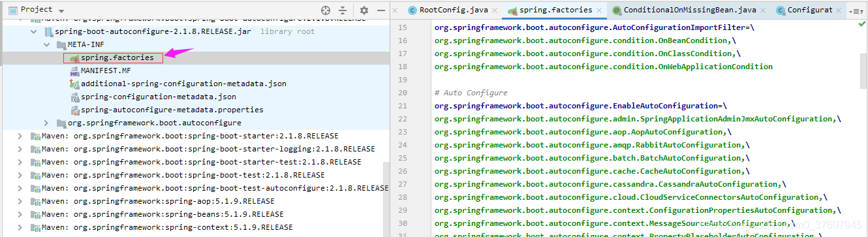
Task: Expand Maven spring-aop:5.1.9.RELEASE library
Action: click(x=20, y=201)
